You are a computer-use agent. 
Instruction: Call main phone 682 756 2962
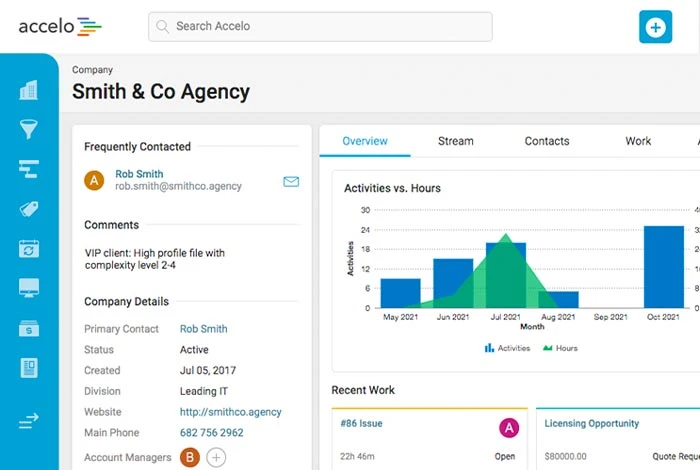coord(212,433)
